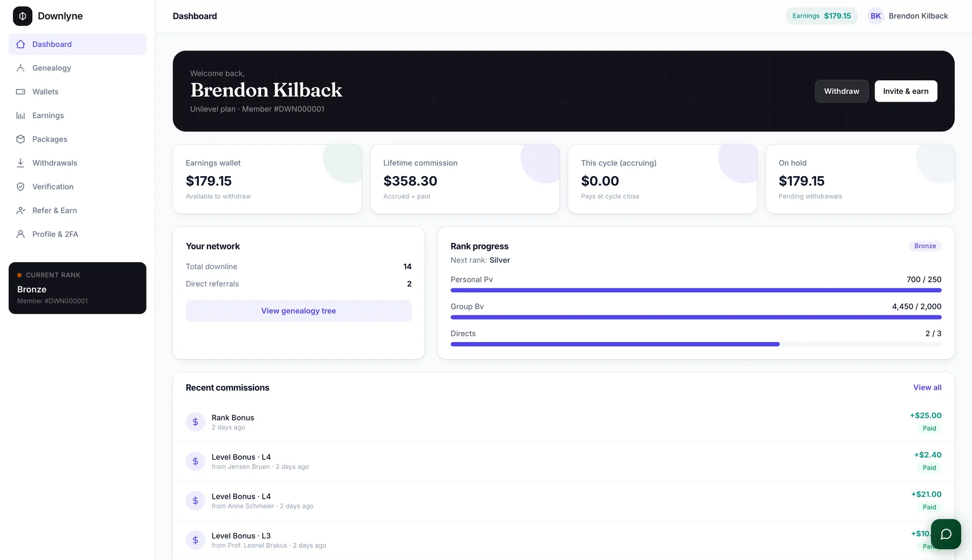Click 'Next rank: Silver' text
The image size is (972, 560).
pos(480,260)
